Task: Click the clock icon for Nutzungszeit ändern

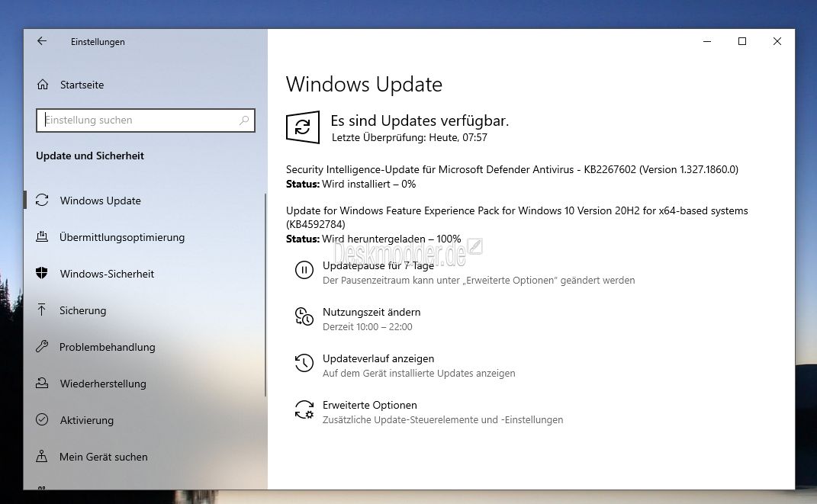Action: 304,316
